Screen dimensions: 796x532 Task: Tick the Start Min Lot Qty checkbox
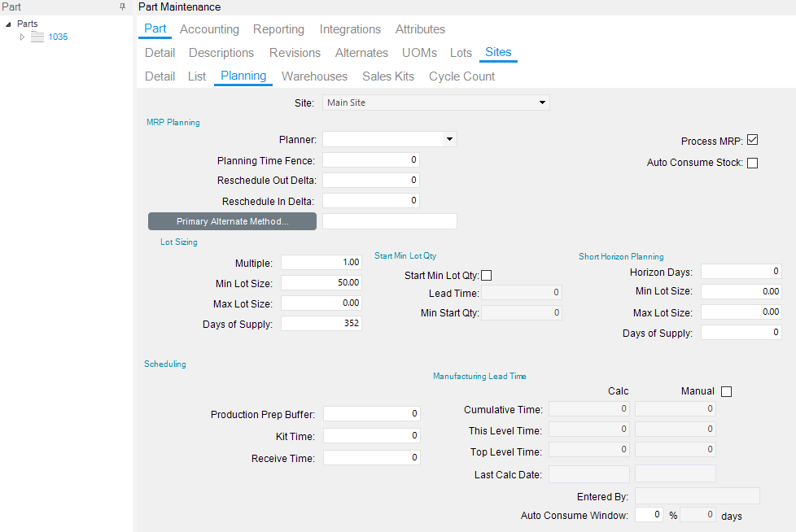click(x=487, y=276)
